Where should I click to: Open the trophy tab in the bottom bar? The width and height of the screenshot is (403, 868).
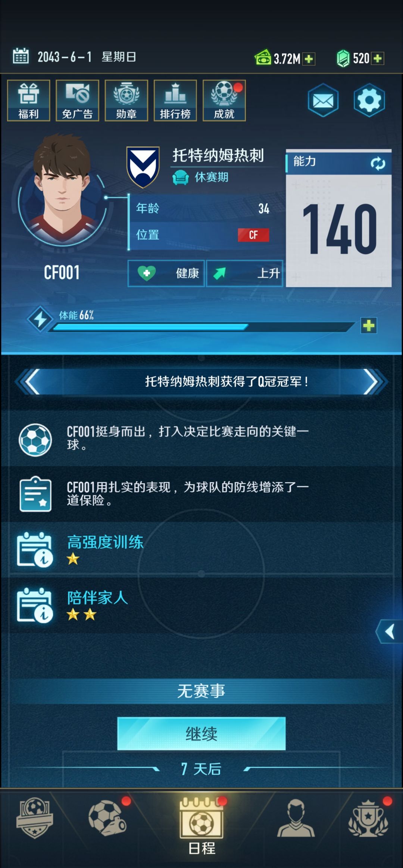pyautogui.click(x=368, y=818)
